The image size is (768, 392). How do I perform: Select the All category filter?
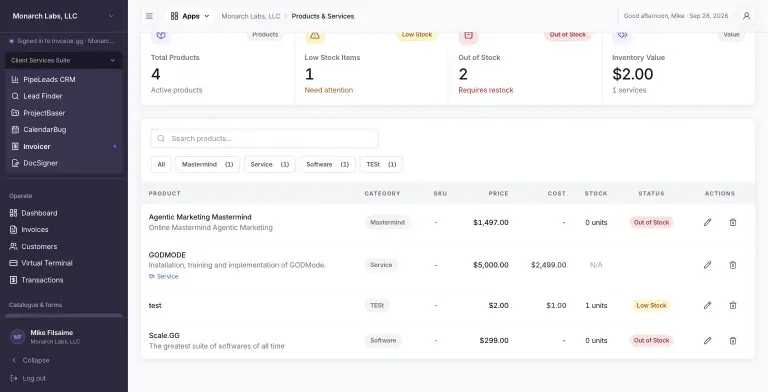pos(161,165)
